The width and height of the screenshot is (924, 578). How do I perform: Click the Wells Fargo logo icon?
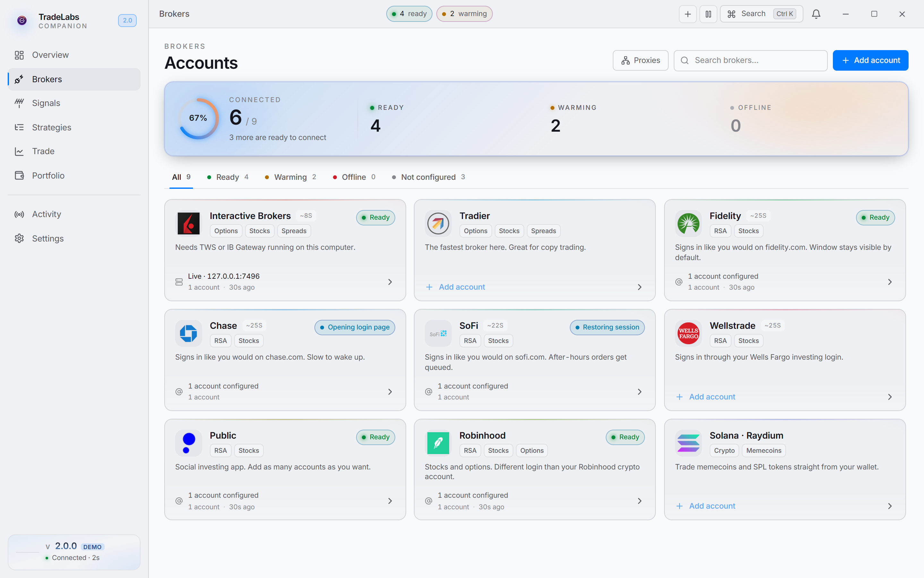point(689,333)
